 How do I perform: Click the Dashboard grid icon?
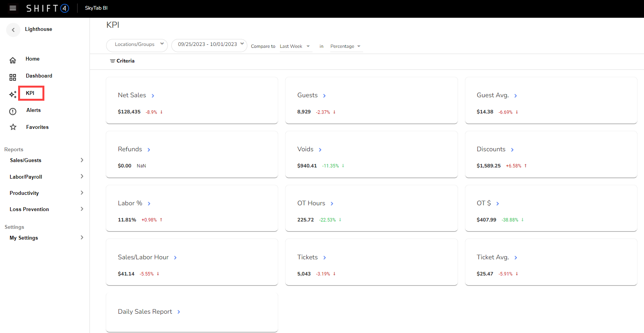click(13, 78)
